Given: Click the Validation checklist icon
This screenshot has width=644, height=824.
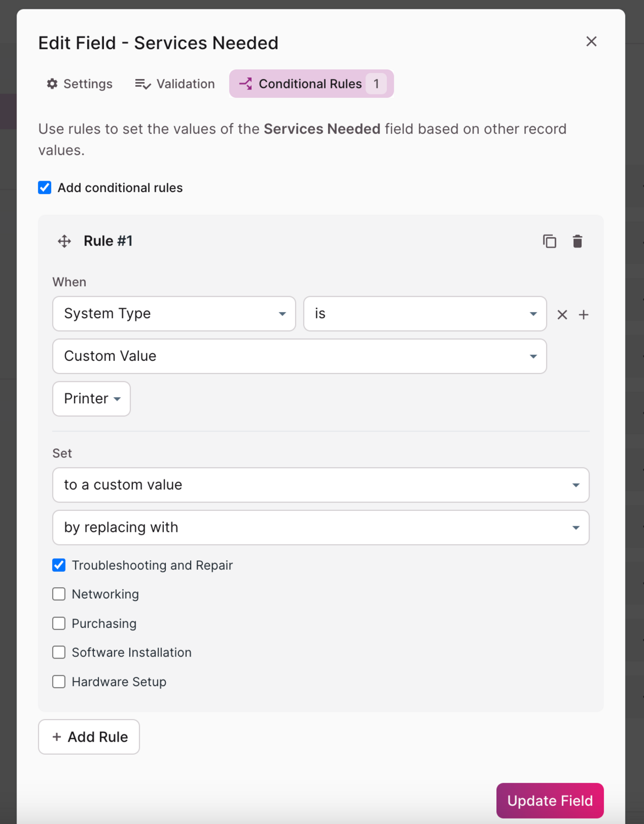Looking at the screenshot, I should (x=142, y=83).
